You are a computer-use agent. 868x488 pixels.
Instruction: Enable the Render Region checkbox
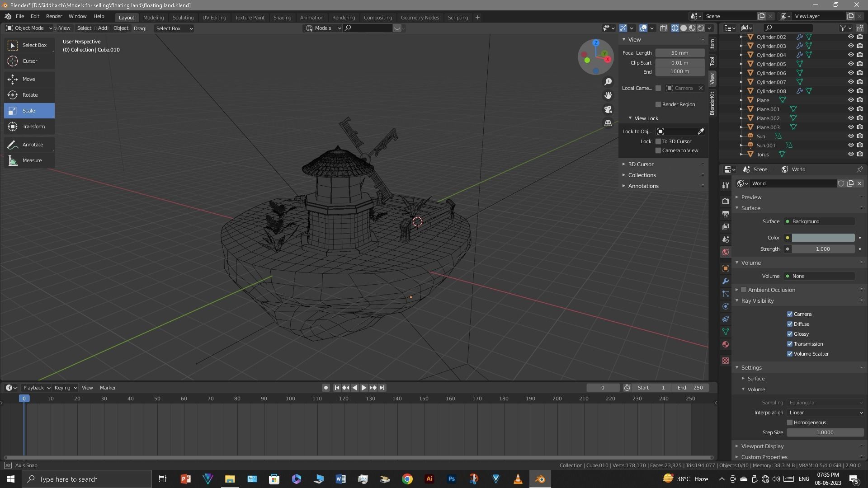click(658, 104)
